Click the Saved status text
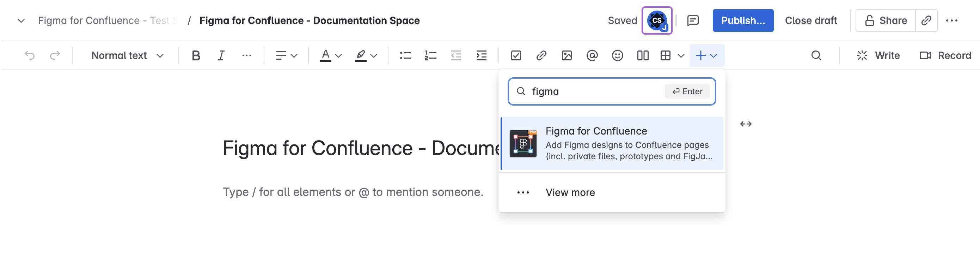This screenshot has height=268, width=980. (x=623, y=20)
